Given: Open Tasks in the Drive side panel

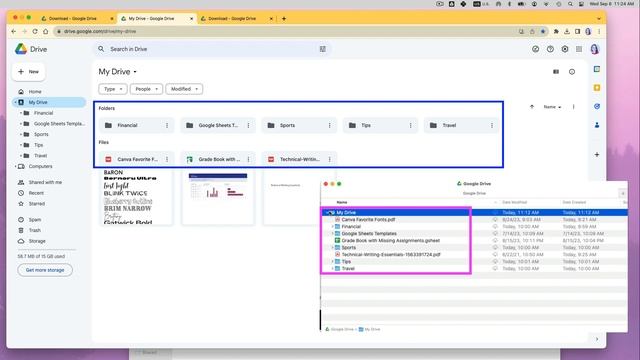Looking at the screenshot, I should (x=597, y=107).
